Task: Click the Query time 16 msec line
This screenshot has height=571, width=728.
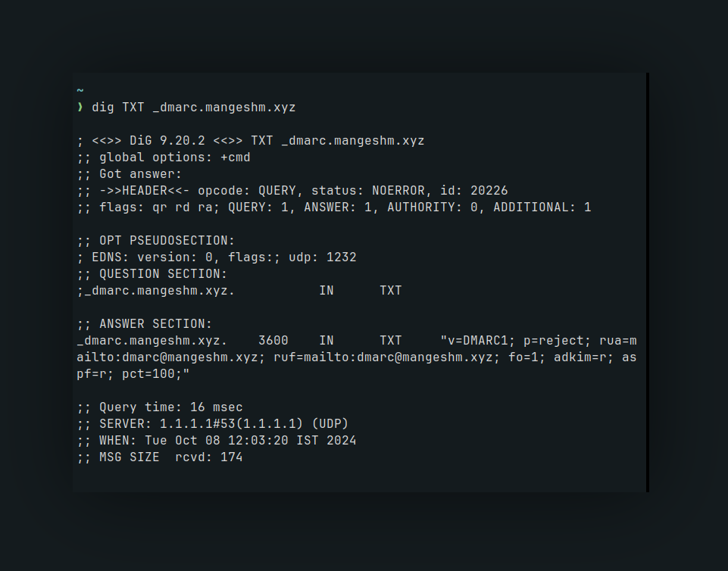Action: click(x=160, y=407)
